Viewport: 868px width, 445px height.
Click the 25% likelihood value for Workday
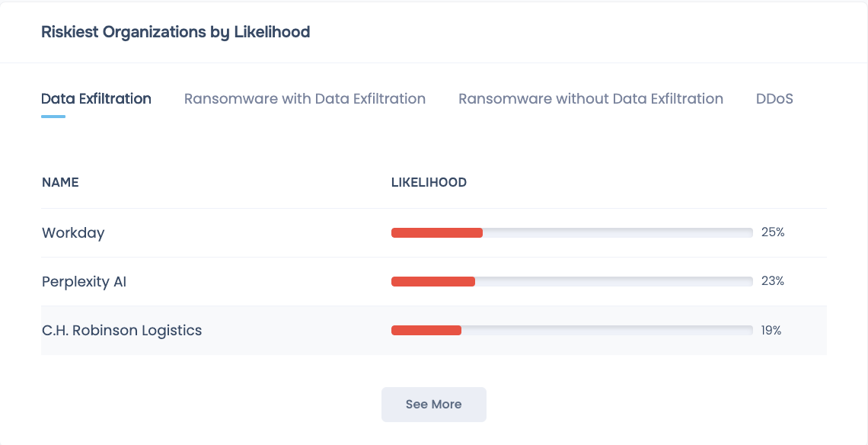[x=773, y=232]
